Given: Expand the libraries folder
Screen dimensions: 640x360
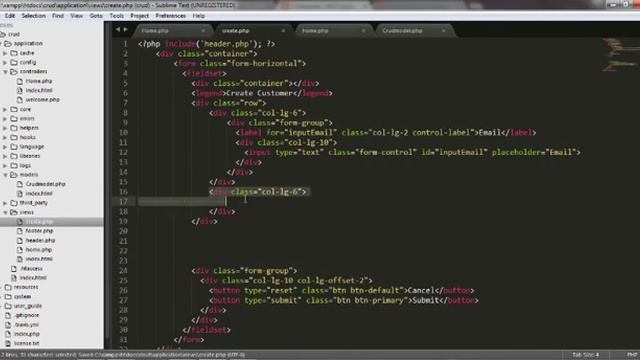Looking at the screenshot, I should 5,156.
